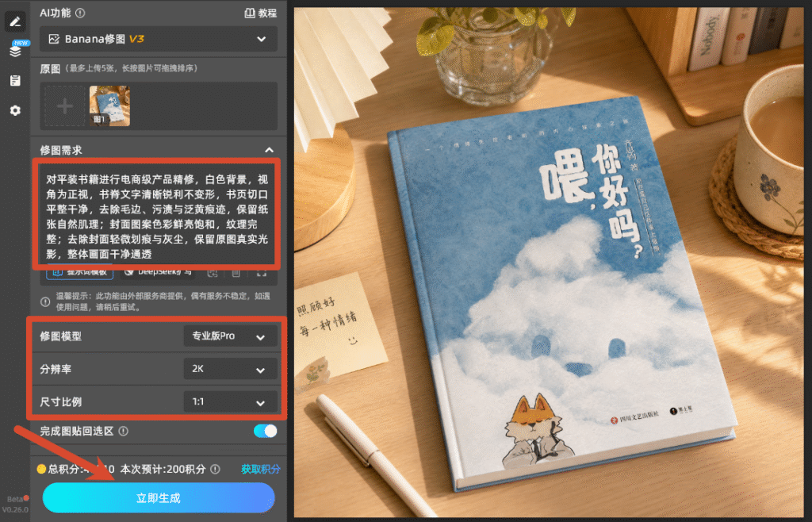
Task: Click the Beta V0.26.0 version label
Action: 15,505
